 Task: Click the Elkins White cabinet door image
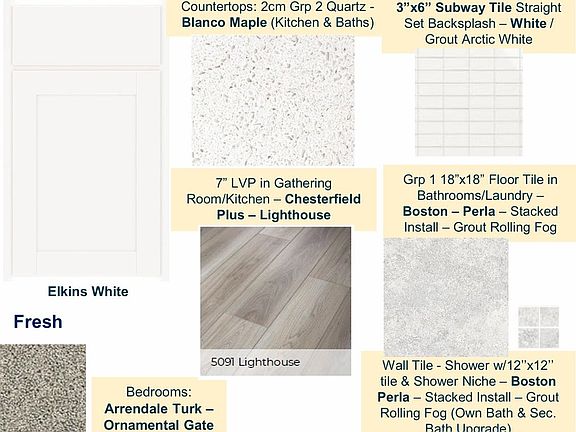(x=86, y=141)
